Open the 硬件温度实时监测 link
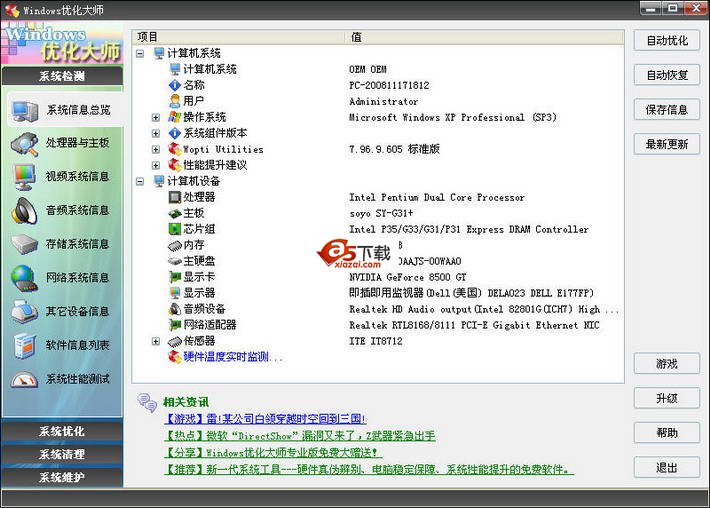Screen dimensions: 710x508 click(x=233, y=357)
